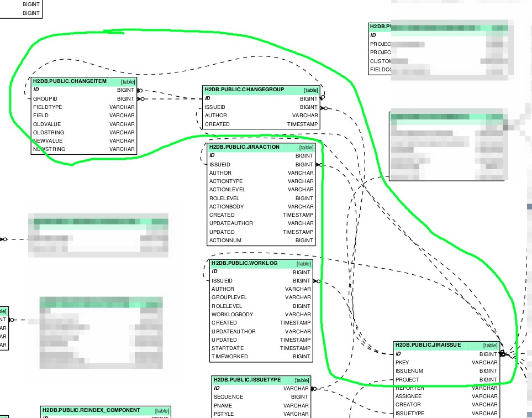
Task: Select the TIMEWORKED column in WORKLOG
Action: point(261,357)
